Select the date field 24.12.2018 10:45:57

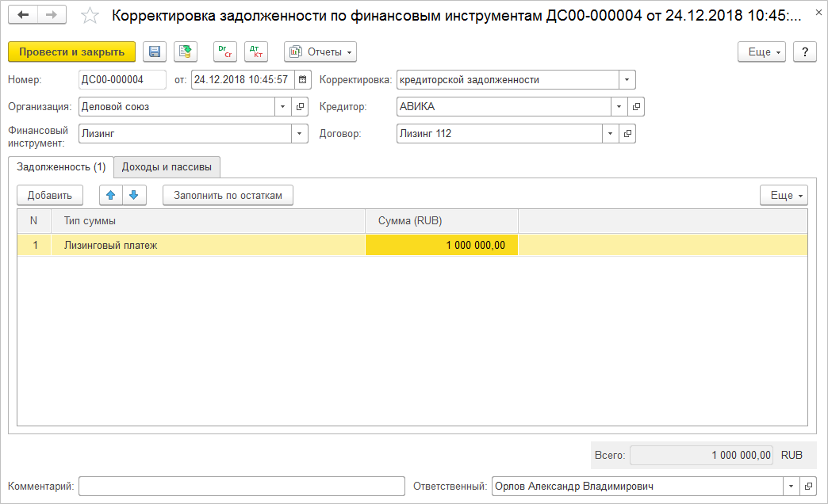point(243,80)
